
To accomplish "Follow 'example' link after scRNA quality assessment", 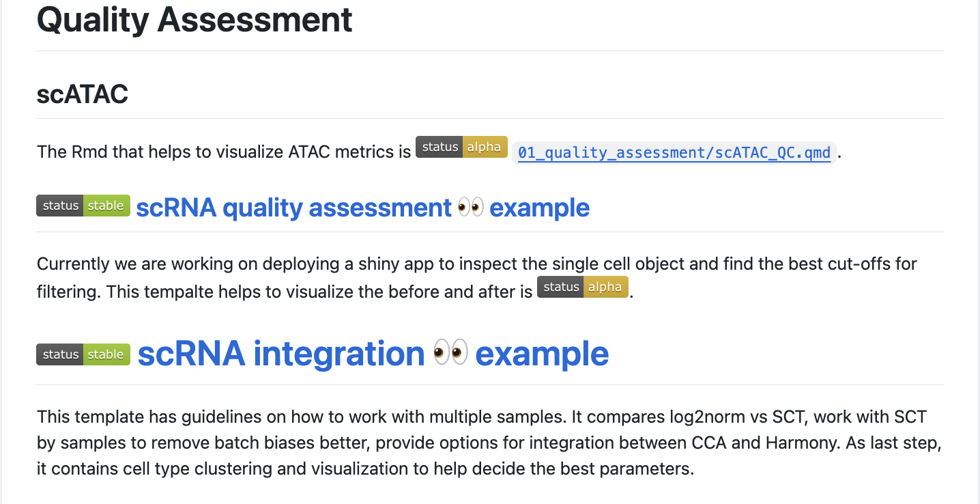I will (539, 207).
